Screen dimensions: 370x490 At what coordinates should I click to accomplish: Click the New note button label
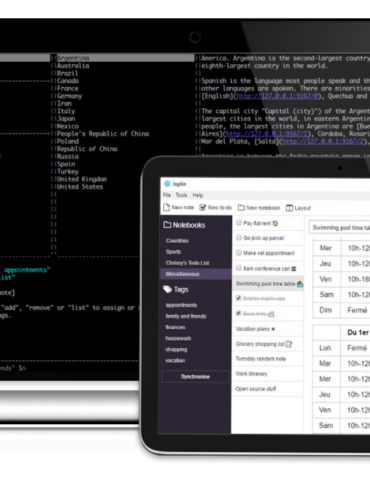click(x=182, y=207)
